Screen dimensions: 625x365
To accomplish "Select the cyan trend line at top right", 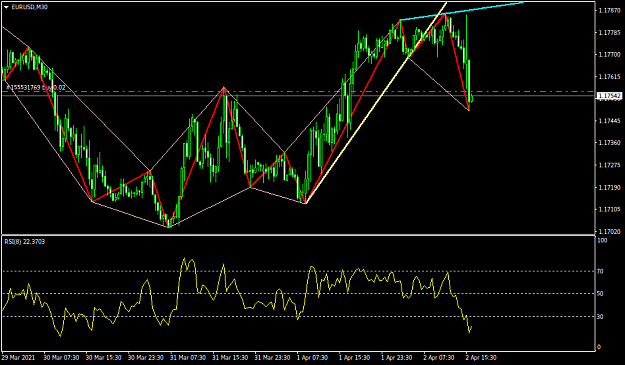I will pyautogui.click(x=462, y=11).
